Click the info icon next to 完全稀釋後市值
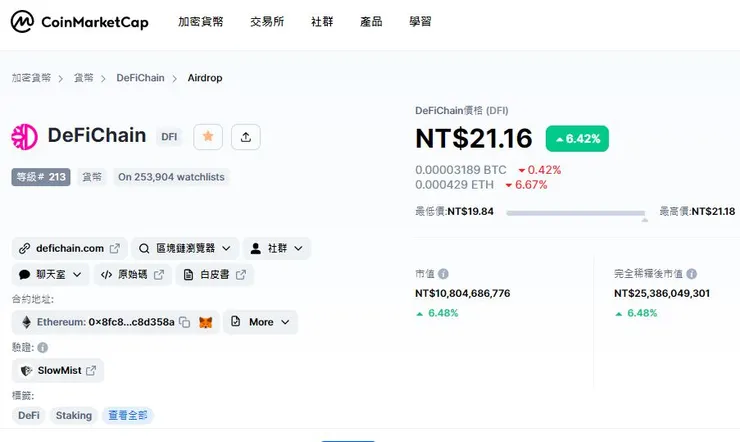Viewport: 740px width, 442px height. tap(691, 274)
